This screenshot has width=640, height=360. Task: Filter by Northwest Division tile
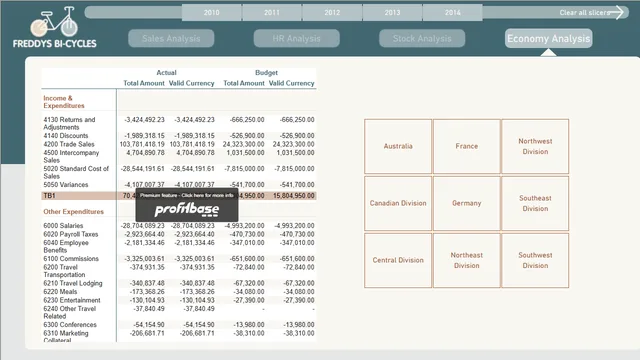[x=535, y=146]
